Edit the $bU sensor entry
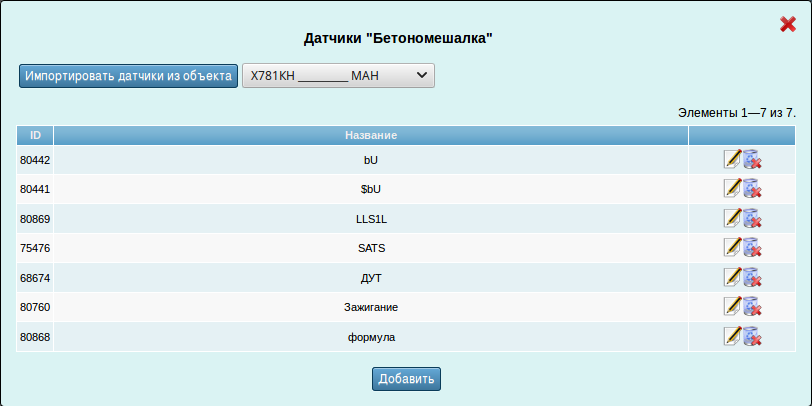 tap(732, 188)
